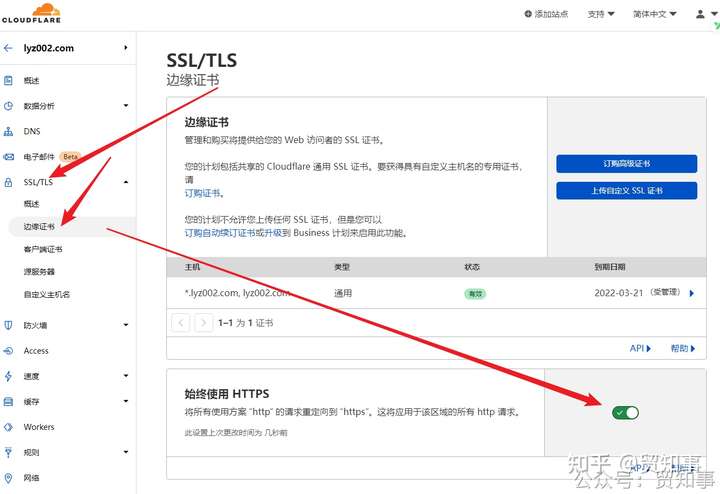
Task: Click the 规则 filter icon
Action: [x=8, y=453]
